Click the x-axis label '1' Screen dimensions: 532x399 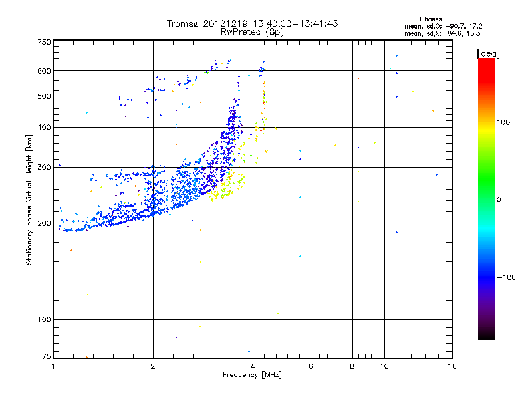53,366
